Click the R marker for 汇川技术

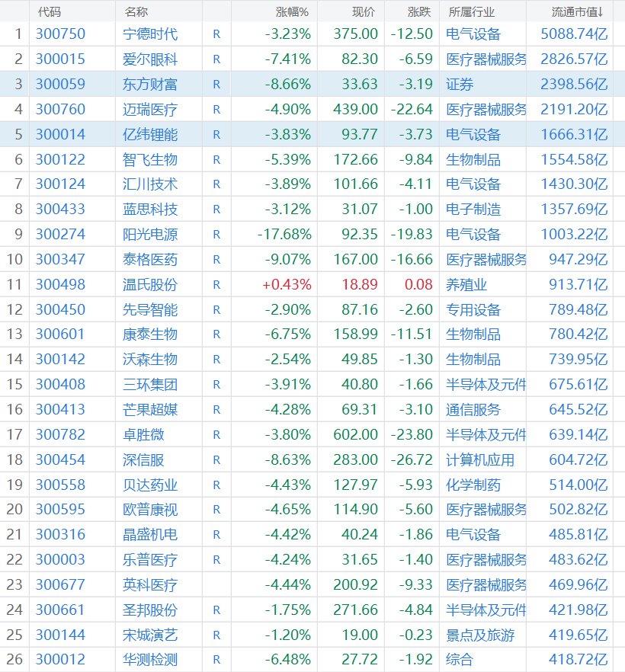click(x=216, y=184)
